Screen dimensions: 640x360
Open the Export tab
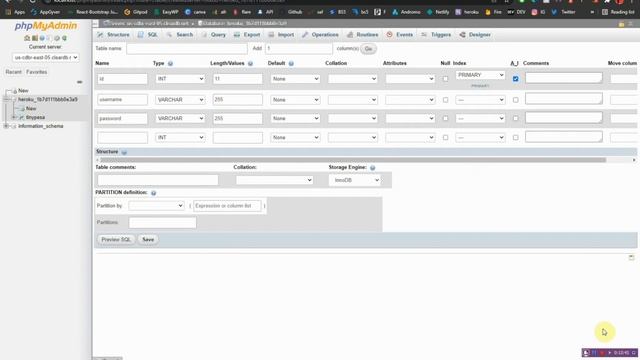coord(247,35)
